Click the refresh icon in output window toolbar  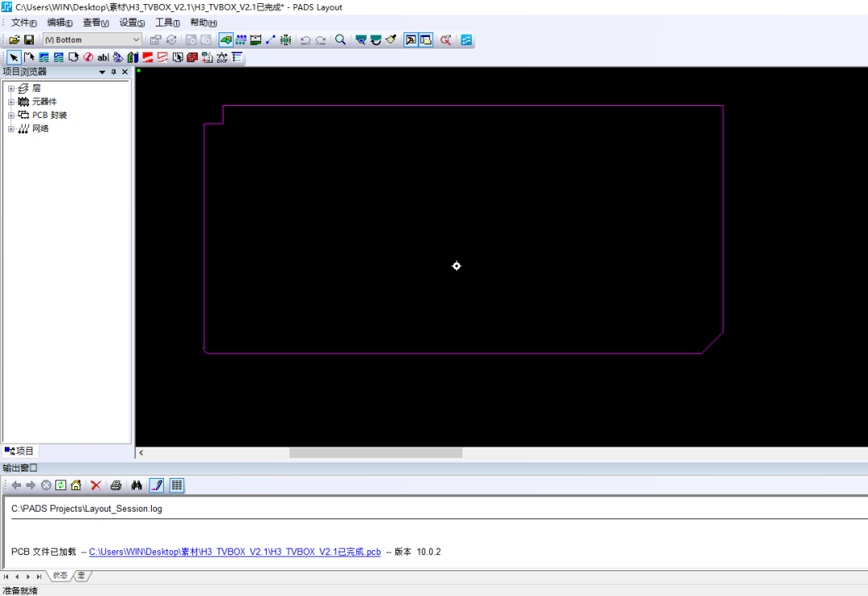(61, 484)
